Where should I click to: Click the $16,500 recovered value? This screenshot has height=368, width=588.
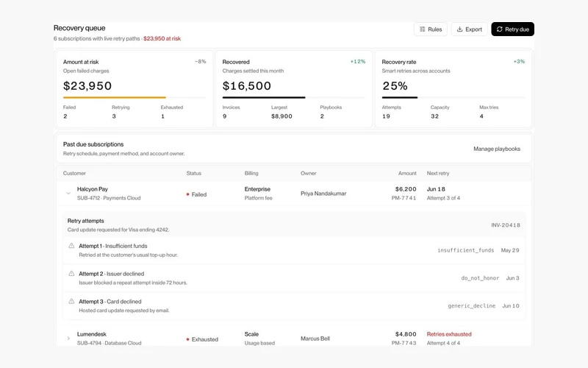247,85
